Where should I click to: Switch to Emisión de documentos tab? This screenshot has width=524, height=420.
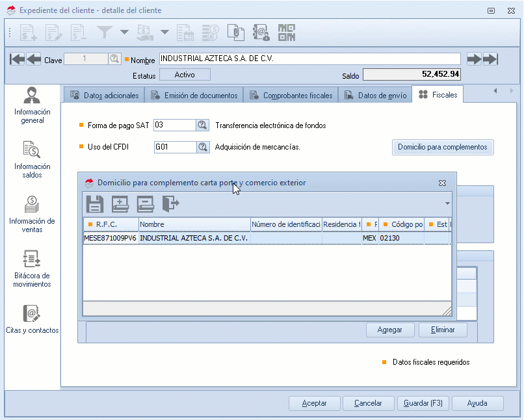[x=194, y=95]
